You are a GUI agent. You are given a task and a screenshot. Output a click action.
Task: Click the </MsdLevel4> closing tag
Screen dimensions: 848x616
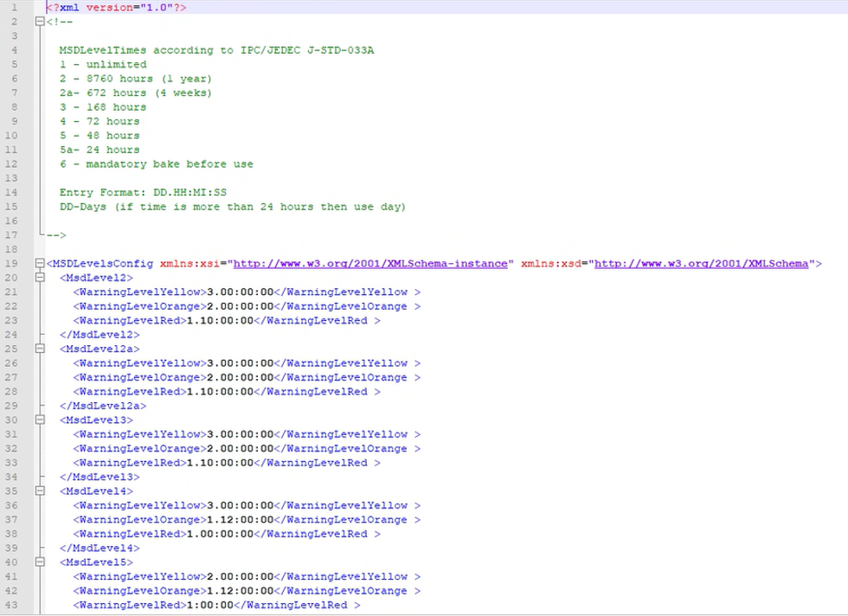click(100, 549)
